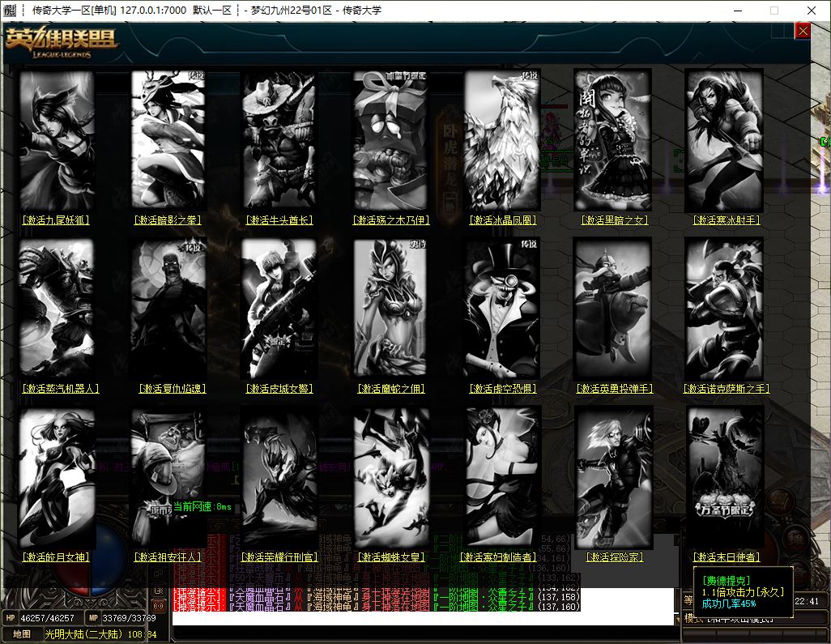831x644 pixels.
Task: Click the [激活诺克萨斯之手] link
Action: [727, 389]
